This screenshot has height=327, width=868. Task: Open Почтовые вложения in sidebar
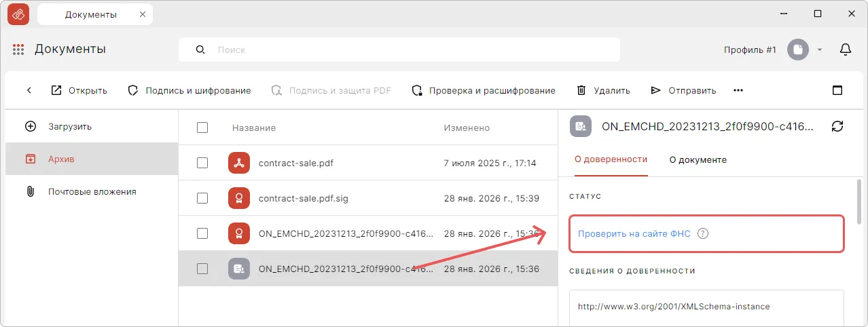click(92, 191)
